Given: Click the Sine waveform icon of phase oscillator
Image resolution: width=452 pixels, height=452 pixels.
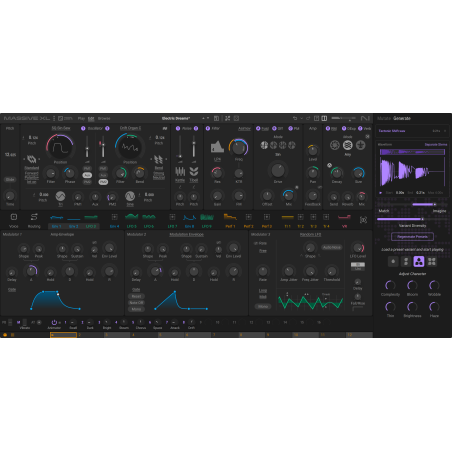Looking at the screenshot, I should point(130,196).
